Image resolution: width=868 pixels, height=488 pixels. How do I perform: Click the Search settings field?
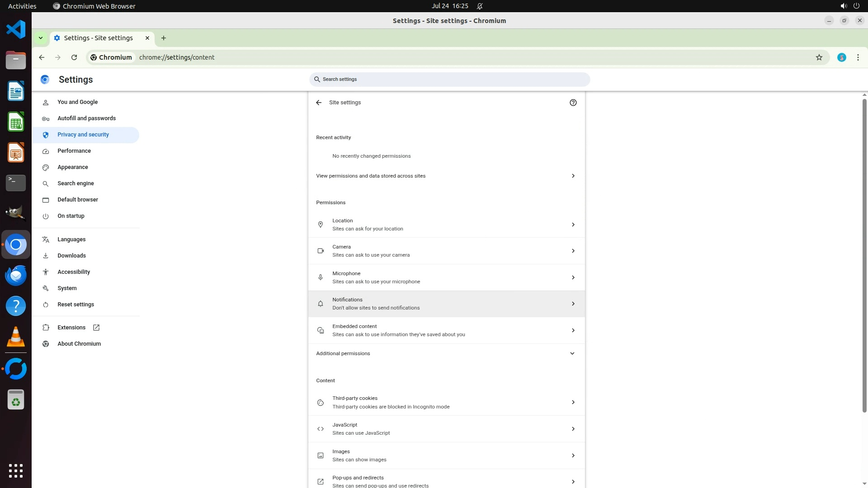449,80
